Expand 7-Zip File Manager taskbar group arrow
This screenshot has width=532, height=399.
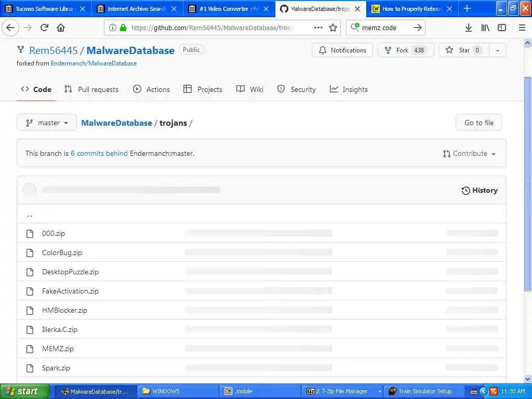(380, 392)
